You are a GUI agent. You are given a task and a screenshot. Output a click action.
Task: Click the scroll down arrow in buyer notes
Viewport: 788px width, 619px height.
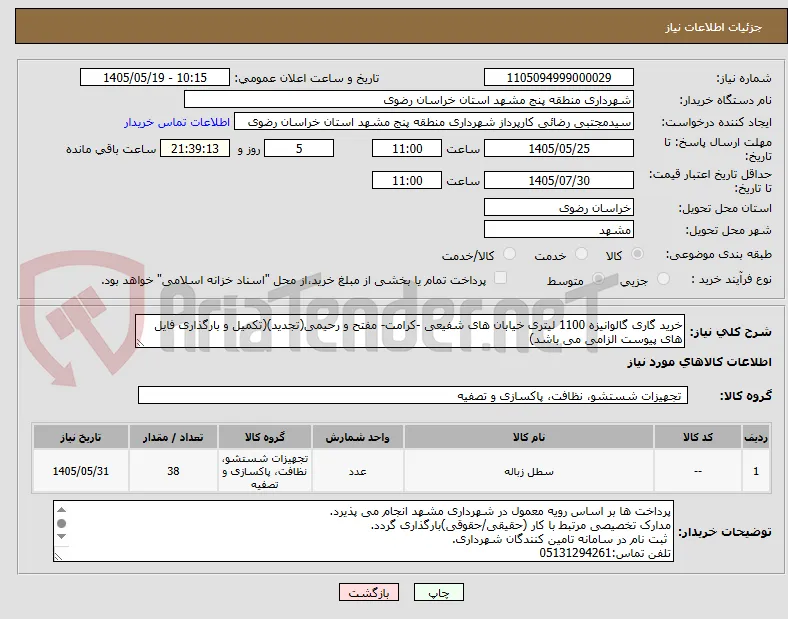pyautogui.click(x=62, y=537)
